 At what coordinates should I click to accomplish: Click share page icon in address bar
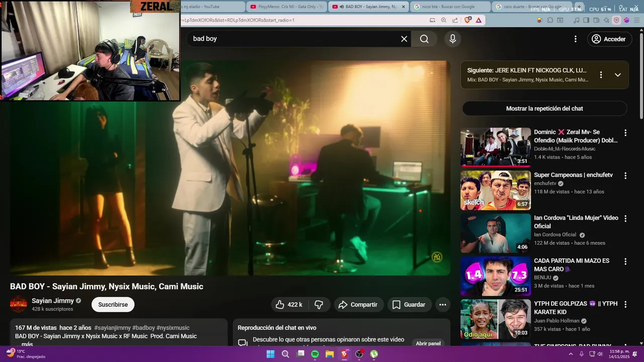pos(455,20)
